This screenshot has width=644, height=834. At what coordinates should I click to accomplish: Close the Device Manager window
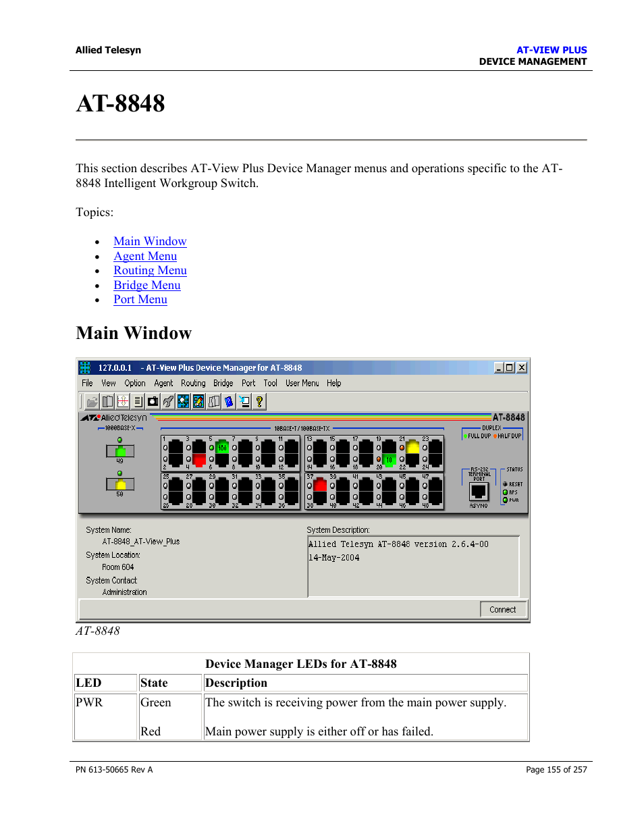click(x=522, y=367)
